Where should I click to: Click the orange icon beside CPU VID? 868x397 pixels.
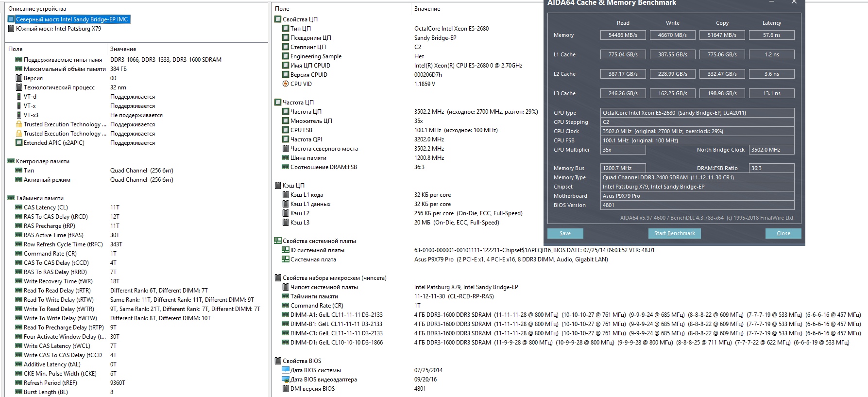coord(286,84)
